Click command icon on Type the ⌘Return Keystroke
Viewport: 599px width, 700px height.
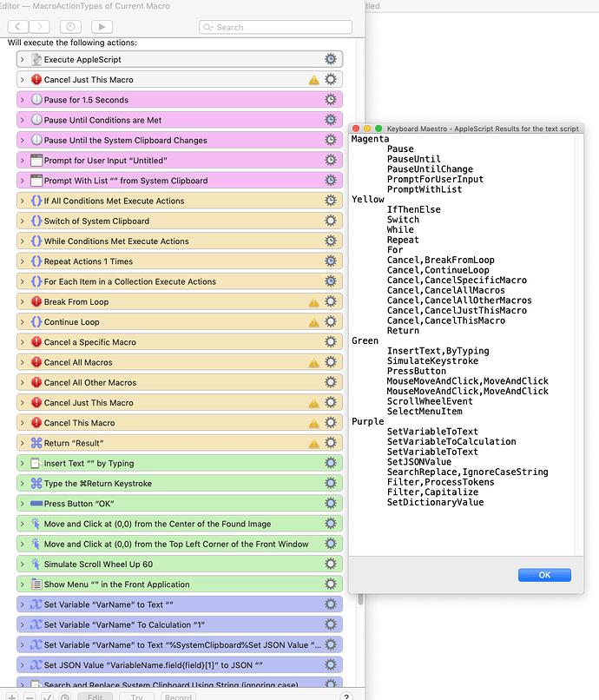click(x=36, y=483)
